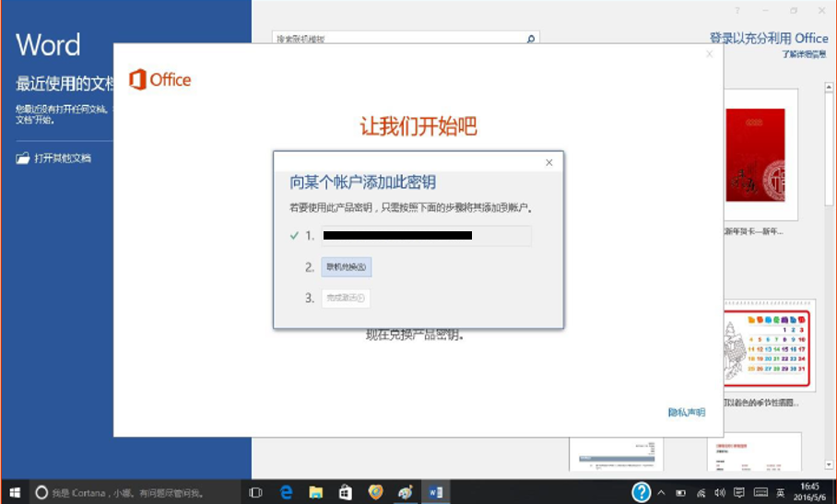The image size is (837, 504).
Task: Click the 新年贺卡 template caption
Action: coord(754,231)
